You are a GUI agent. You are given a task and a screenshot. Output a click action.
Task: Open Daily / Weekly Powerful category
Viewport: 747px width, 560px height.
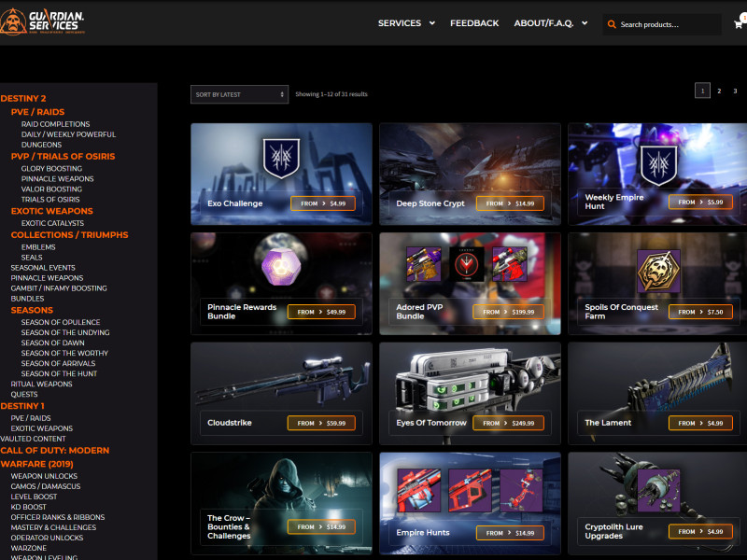68,134
